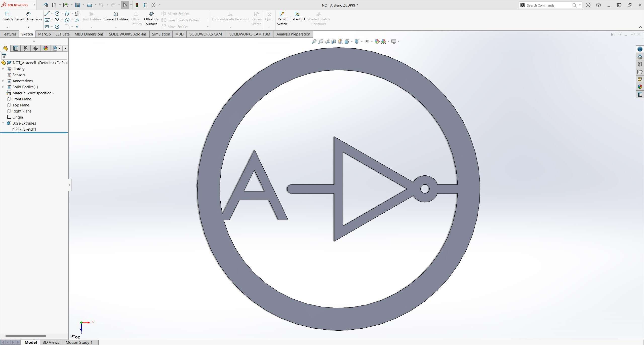Image resolution: width=644 pixels, height=345 pixels.
Task: Expand the Solid Bodies(1) tree node
Action: [x=3, y=87]
